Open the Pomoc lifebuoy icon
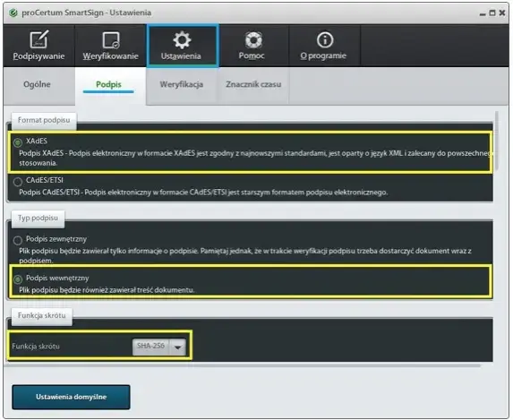 [253, 40]
